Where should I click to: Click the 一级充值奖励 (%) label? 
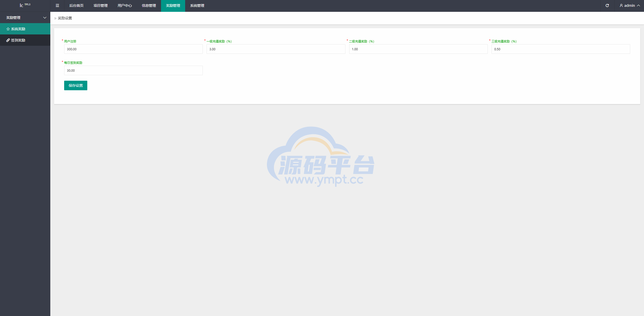click(219, 41)
